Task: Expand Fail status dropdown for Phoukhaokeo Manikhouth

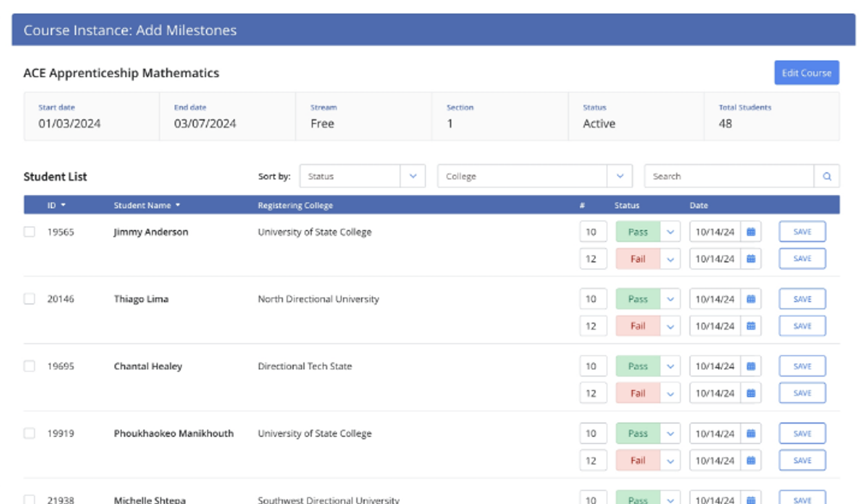Action: pos(670,461)
